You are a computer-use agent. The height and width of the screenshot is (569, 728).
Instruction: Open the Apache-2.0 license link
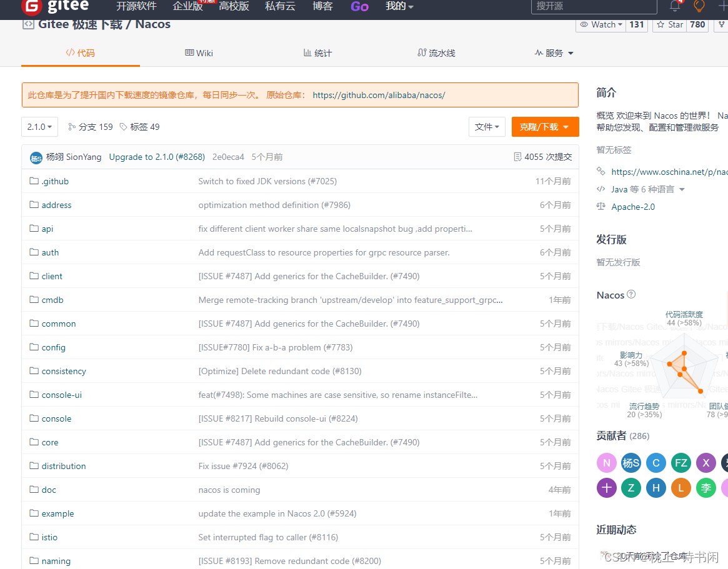[633, 207]
